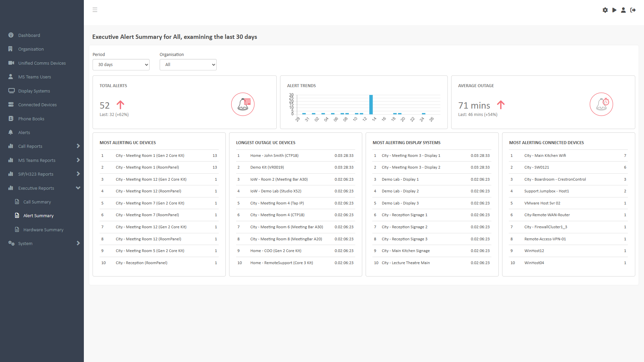644x362 pixels.
Task: Open Phone Books from sidebar
Action: pos(31,119)
